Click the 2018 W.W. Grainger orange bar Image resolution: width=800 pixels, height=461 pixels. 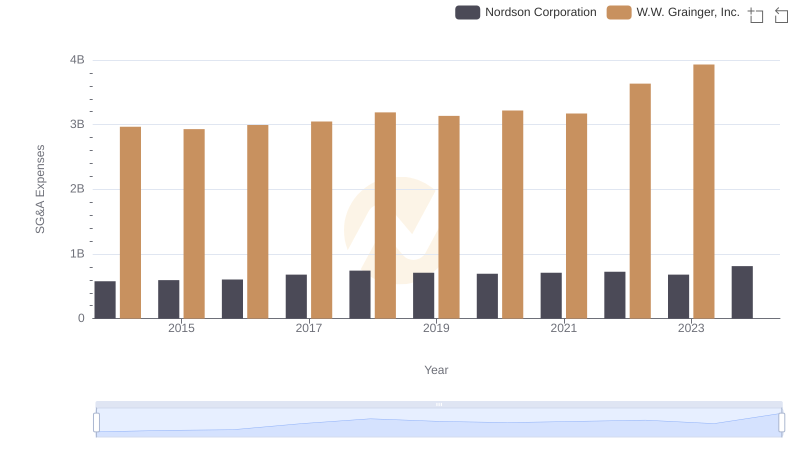coord(385,215)
